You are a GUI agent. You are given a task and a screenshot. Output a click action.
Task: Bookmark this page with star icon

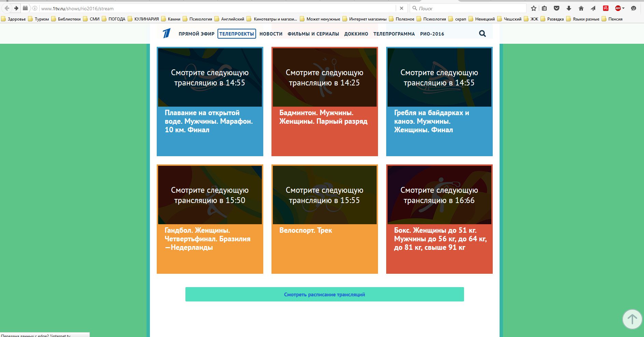pyautogui.click(x=534, y=9)
